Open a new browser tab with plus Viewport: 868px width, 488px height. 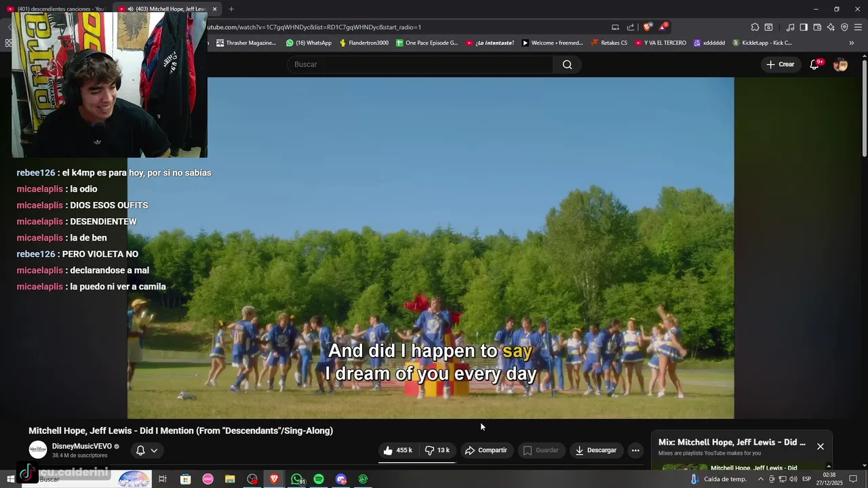click(231, 9)
